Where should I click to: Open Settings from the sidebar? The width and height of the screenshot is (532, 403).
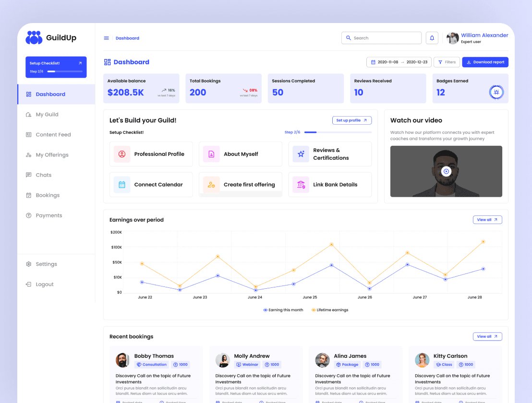46,264
